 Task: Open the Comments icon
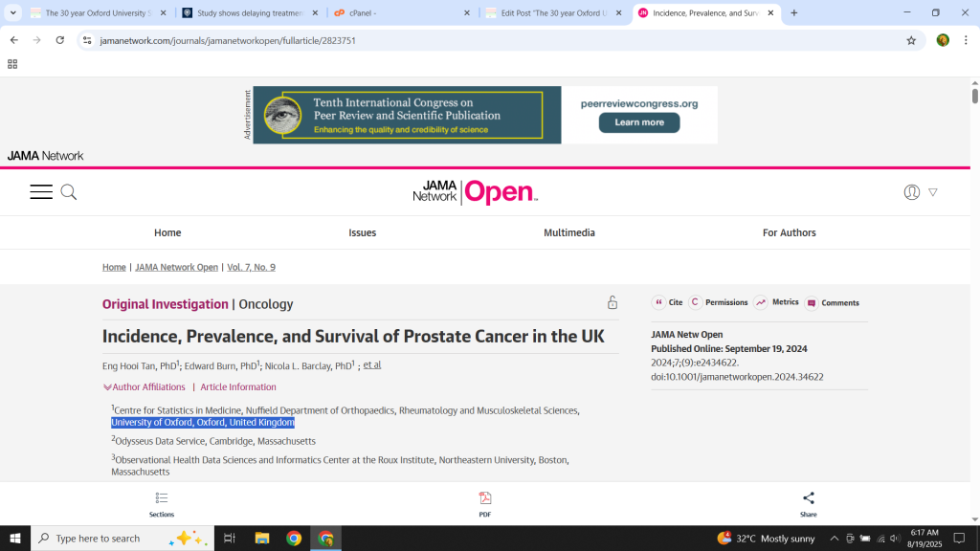tap(812, 303)
